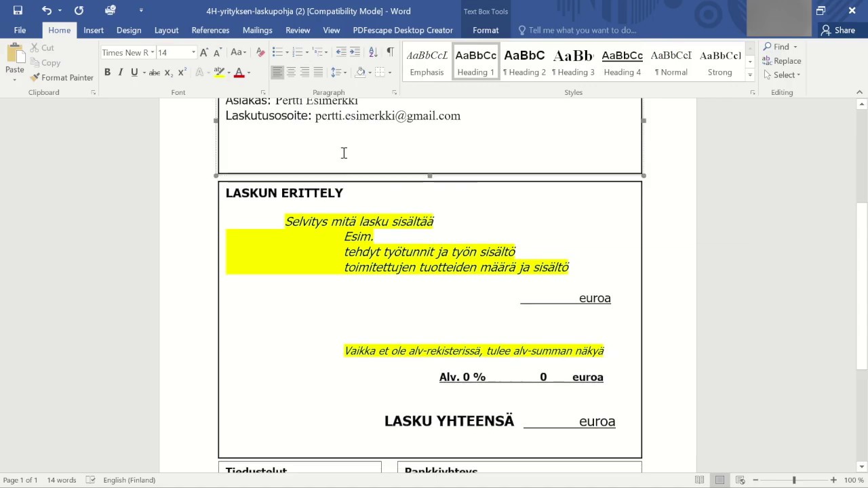The width and height of the screenshot is (868, 488).
Task: Open the Paste options arrow
Action: point(14,79)
